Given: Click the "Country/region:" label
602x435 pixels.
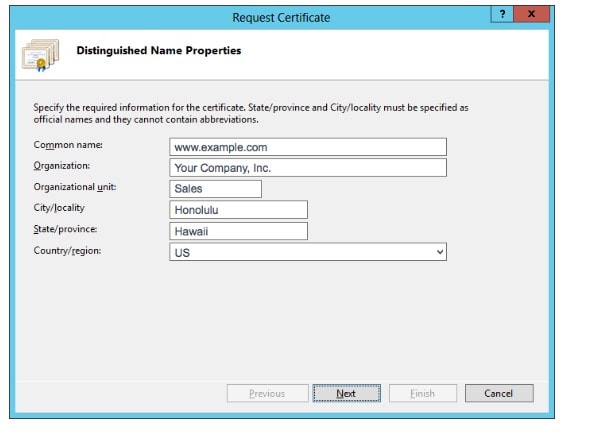Looking at the screenshot, I should pyautogui.click(x=67, y=250).
